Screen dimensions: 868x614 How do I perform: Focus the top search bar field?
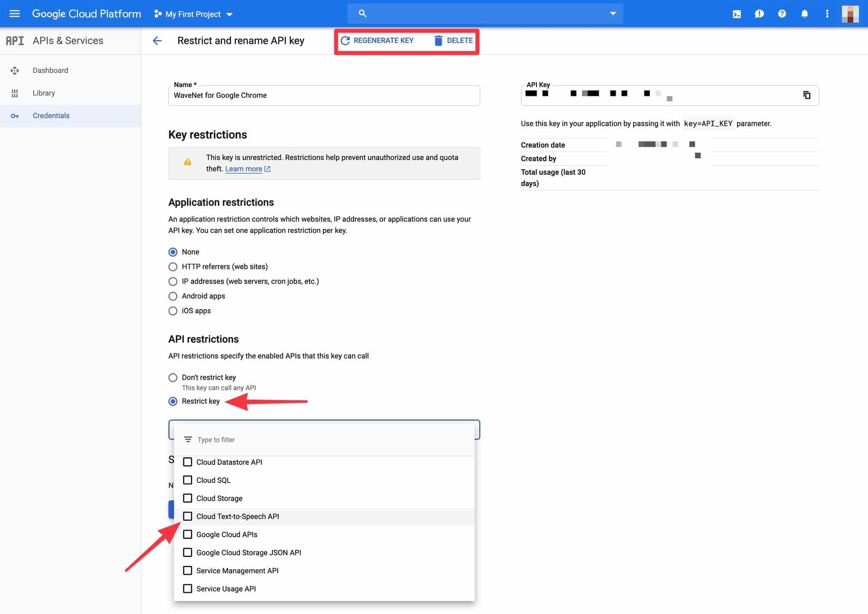coord(485,13)
